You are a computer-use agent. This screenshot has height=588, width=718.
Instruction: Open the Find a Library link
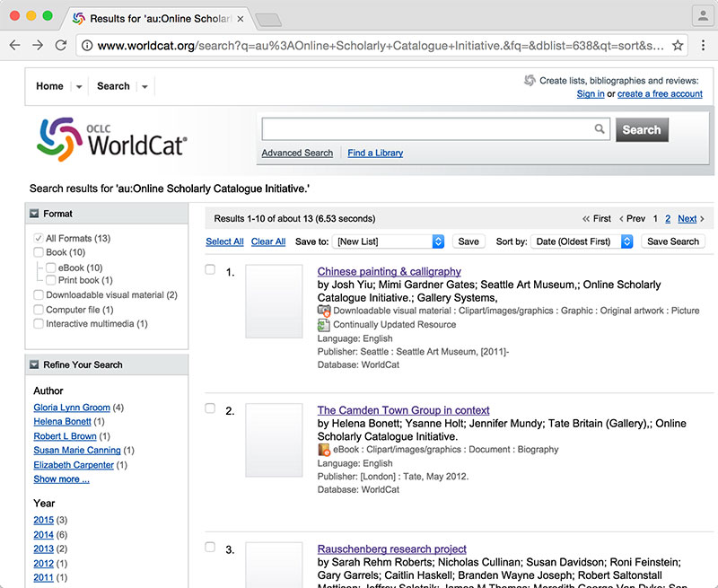(375, 153)
